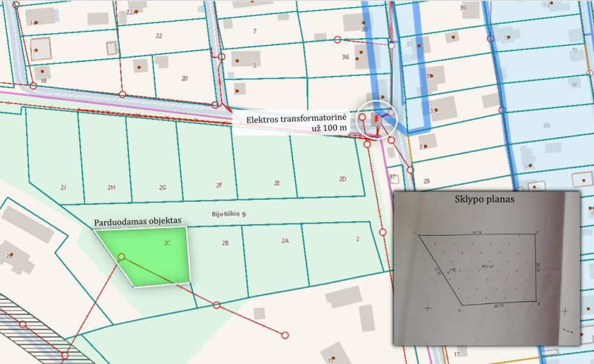Click the power line end marker south of plot 2A
Image resolution: width=594 pixels, height=364 pixels.
tap(285, 335)
